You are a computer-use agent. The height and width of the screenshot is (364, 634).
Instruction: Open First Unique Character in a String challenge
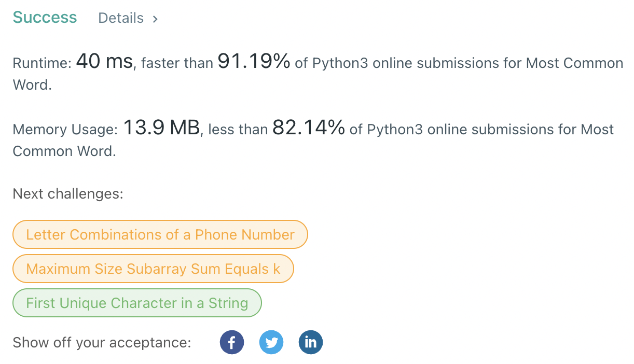point(137,303)
